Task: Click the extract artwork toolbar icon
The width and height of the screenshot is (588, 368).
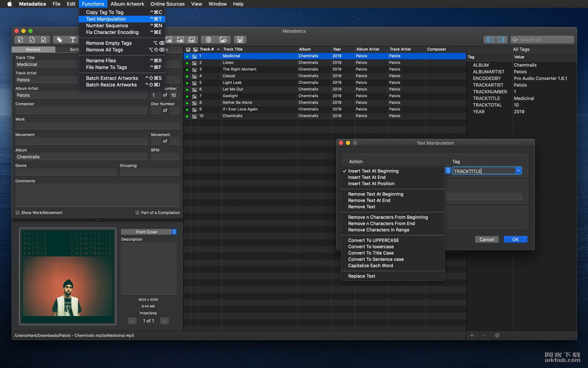Action: tap(192, 40)
